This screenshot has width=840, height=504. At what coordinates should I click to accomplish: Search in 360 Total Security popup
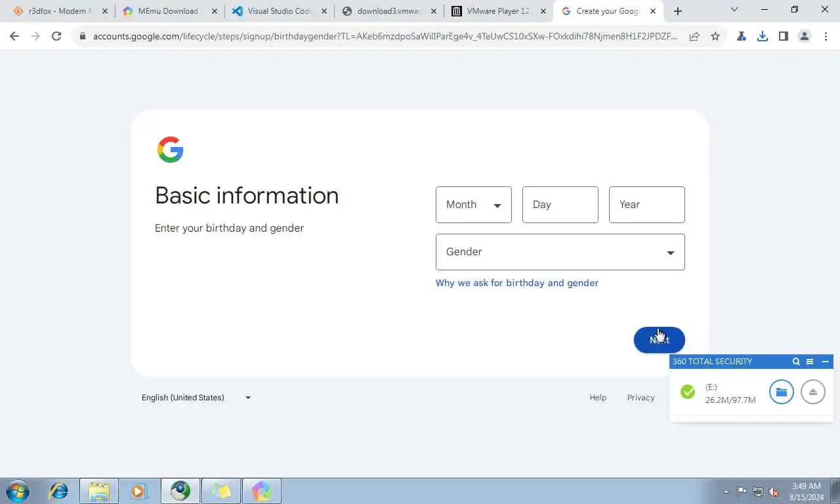[796, 362]
